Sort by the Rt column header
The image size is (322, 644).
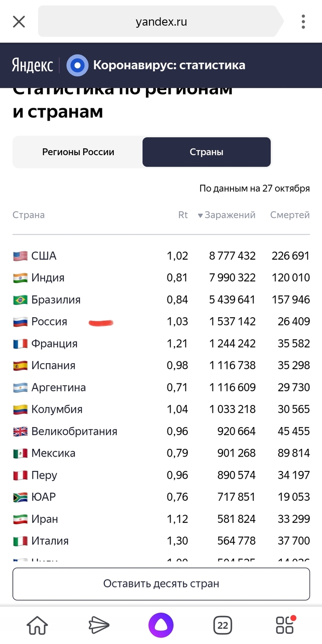(183, 215)
